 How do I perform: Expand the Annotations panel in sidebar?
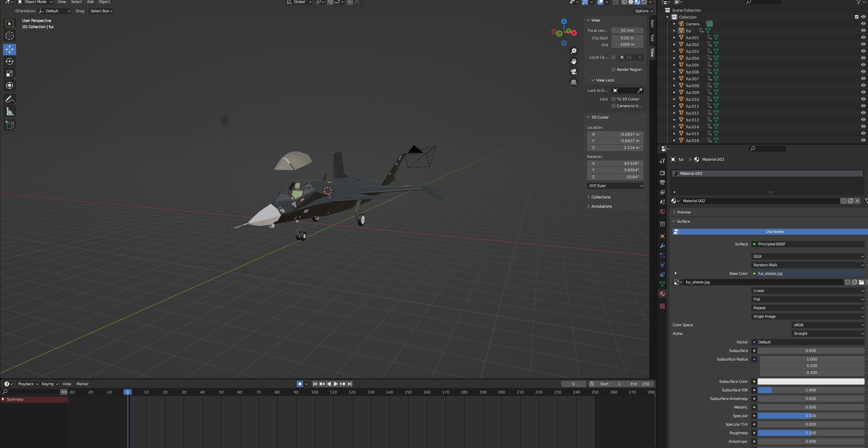(x=601, y=206)
